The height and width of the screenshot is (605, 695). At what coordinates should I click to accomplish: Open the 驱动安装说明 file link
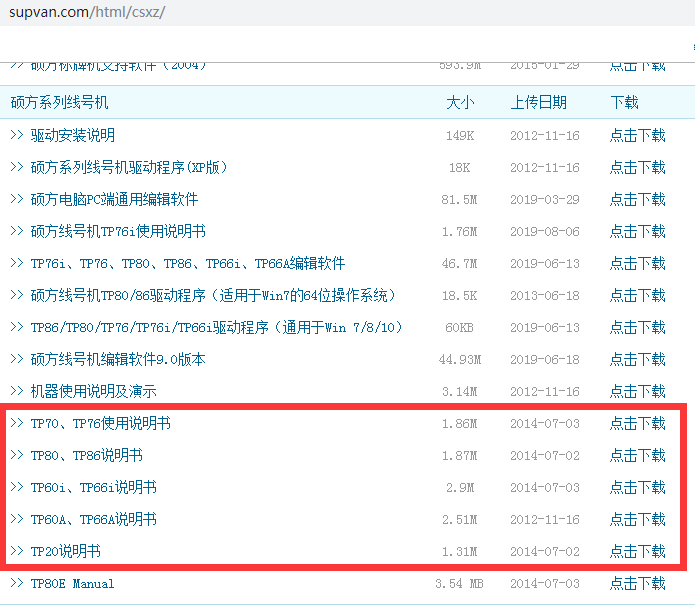pyautogui.click(x=73, y=136)
